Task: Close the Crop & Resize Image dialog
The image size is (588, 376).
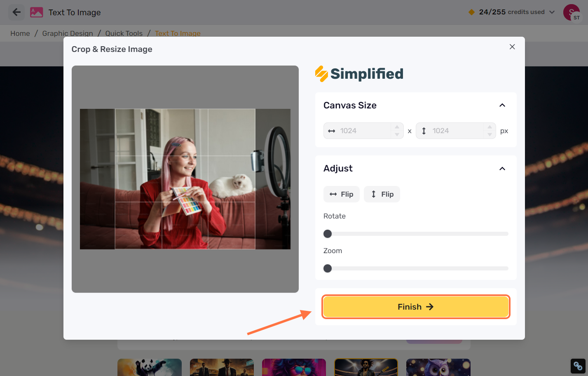Action: [512, 47]
